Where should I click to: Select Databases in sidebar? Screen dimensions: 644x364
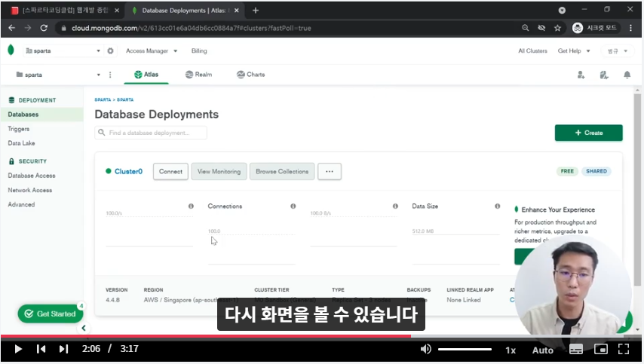point(41,115)
